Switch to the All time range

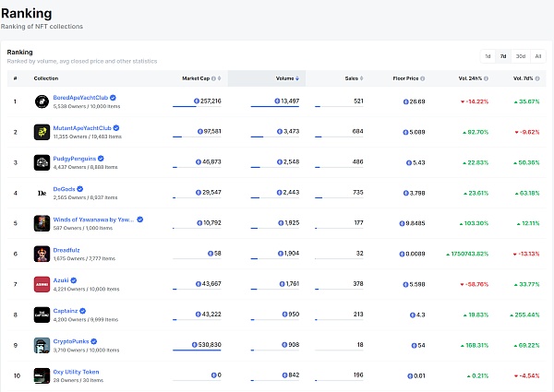click(538, 56)
